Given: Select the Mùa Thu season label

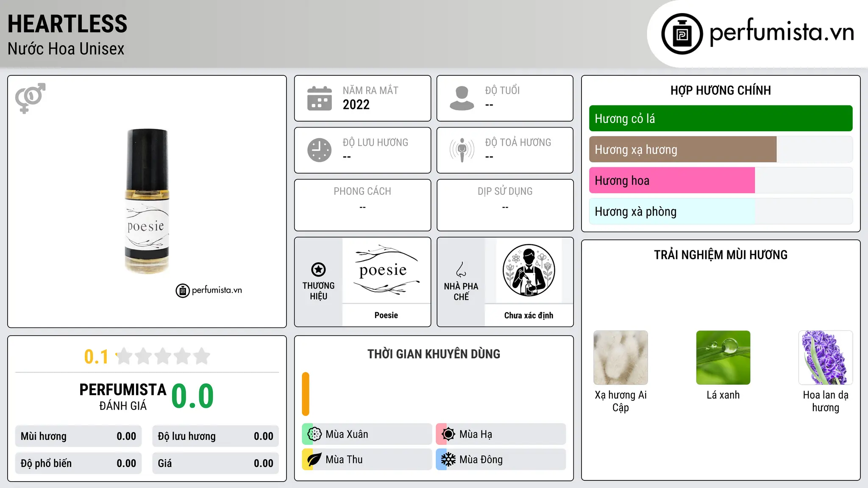Looking at the screenshot, I should click(x=344, y=460).
